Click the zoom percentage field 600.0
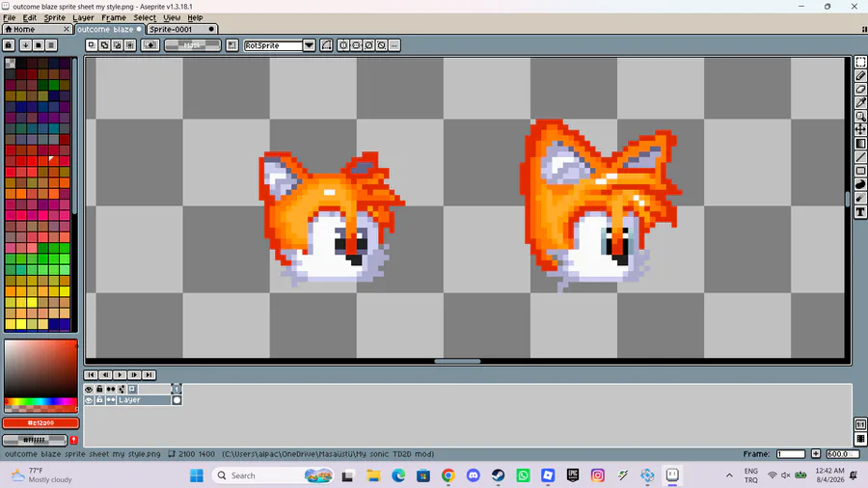868x488 pixels. tap(842, 453)
